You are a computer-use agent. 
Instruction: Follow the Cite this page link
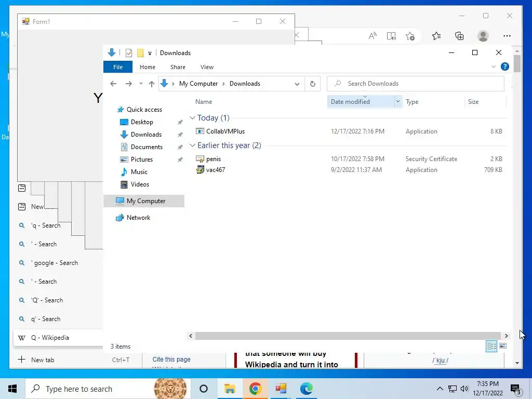click(x=171, y=360)
